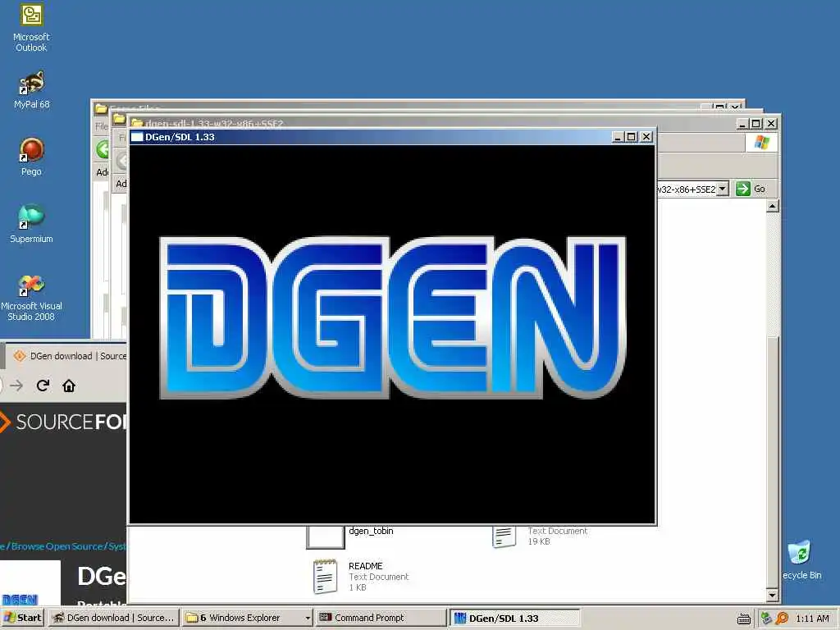Click the DGEN logo in emulator window

pos(393,317)
